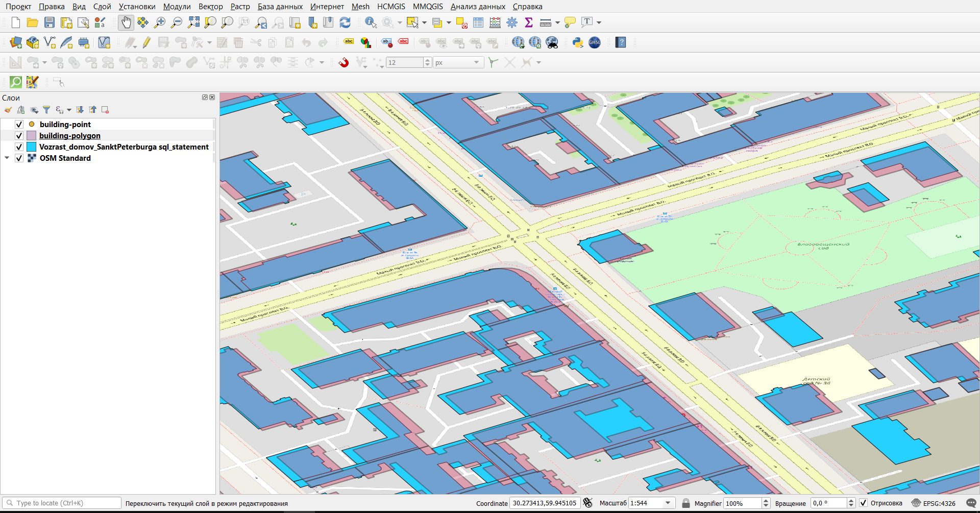Image resolution: width=980 pixels, height=513 pixels.
Task: Enable snapping with the red magnet icon
Action: 344,62
